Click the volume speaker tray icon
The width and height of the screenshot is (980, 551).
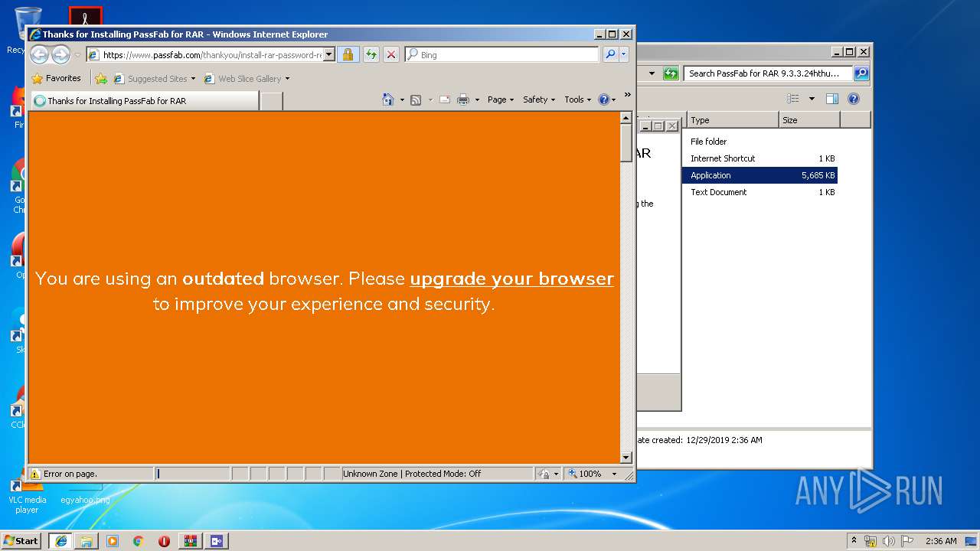pos(889,541)
